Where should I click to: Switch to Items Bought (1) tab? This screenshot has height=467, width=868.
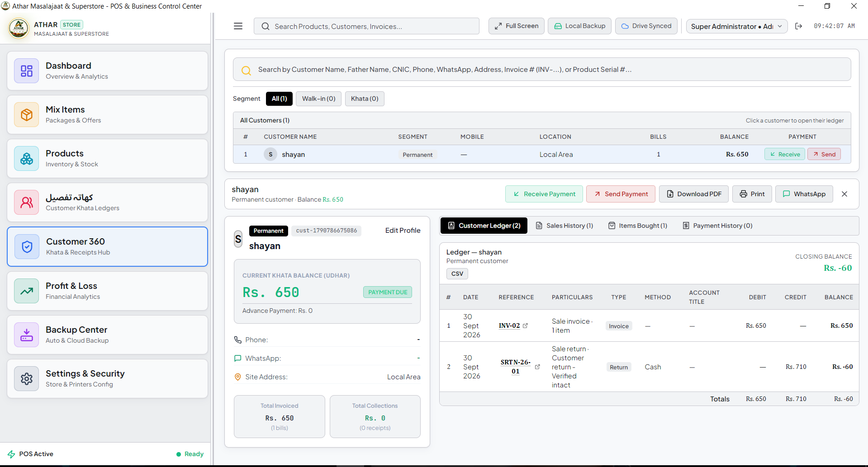pos(638,226)
